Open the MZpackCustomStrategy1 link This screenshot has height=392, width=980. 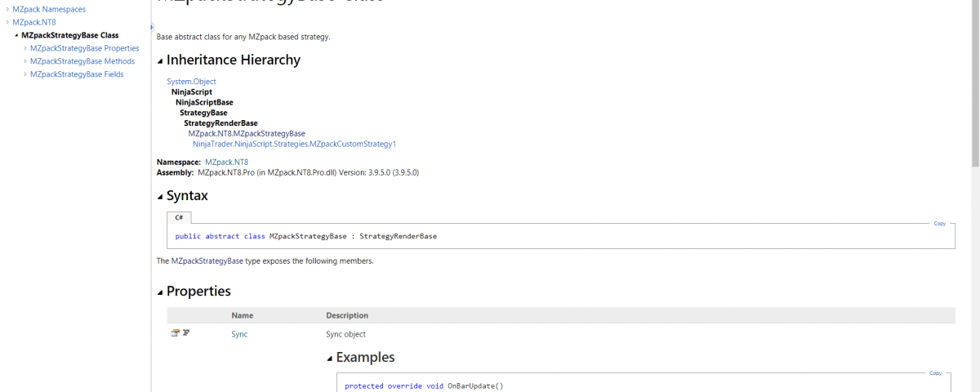(x=294, y=144)
